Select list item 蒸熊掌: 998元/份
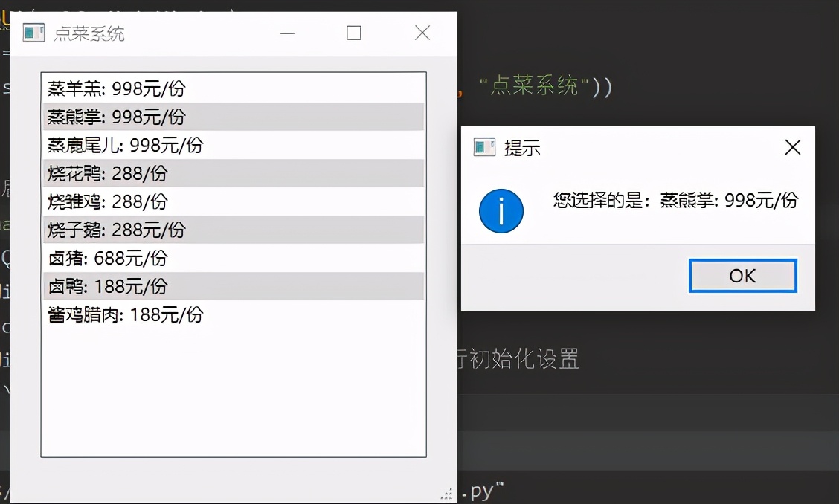This screenshot has width=839, height=504. (x=234, y=117)
